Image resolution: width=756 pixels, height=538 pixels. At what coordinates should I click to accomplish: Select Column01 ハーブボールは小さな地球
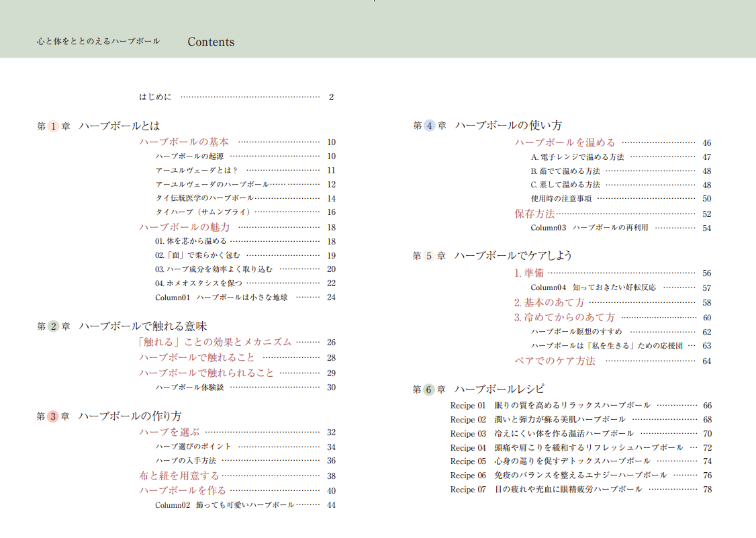click(222, 298)
